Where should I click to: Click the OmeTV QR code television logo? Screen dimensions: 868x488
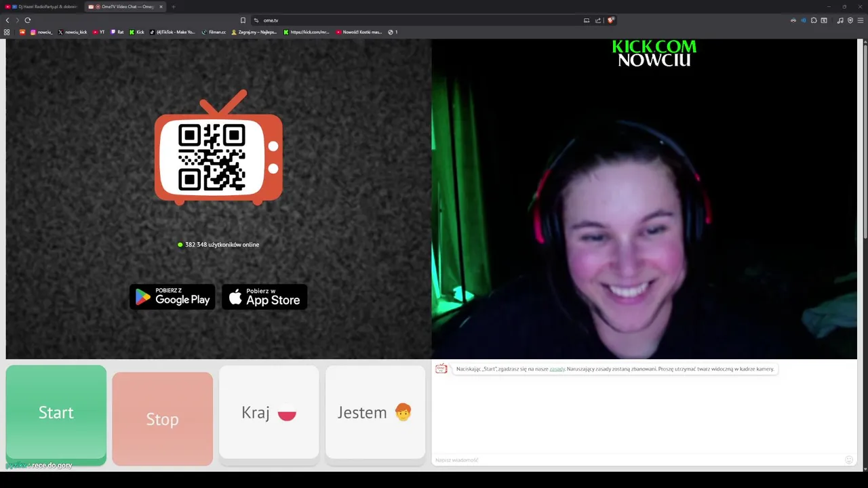218,148
